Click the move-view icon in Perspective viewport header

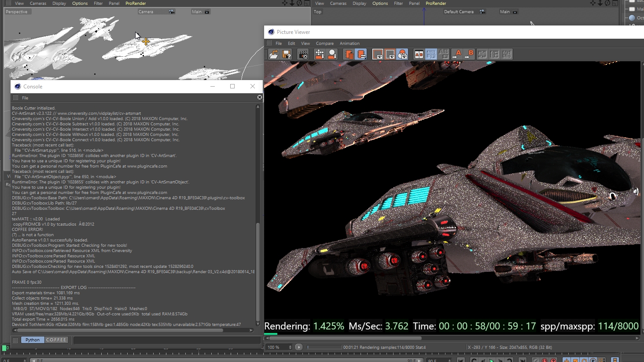point(285,3)
